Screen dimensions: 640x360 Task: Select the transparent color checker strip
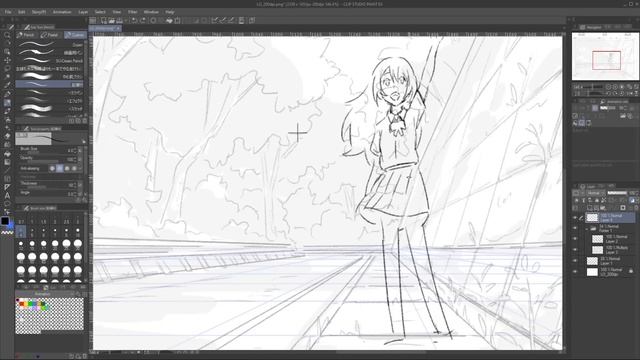[x=7, y=232]
